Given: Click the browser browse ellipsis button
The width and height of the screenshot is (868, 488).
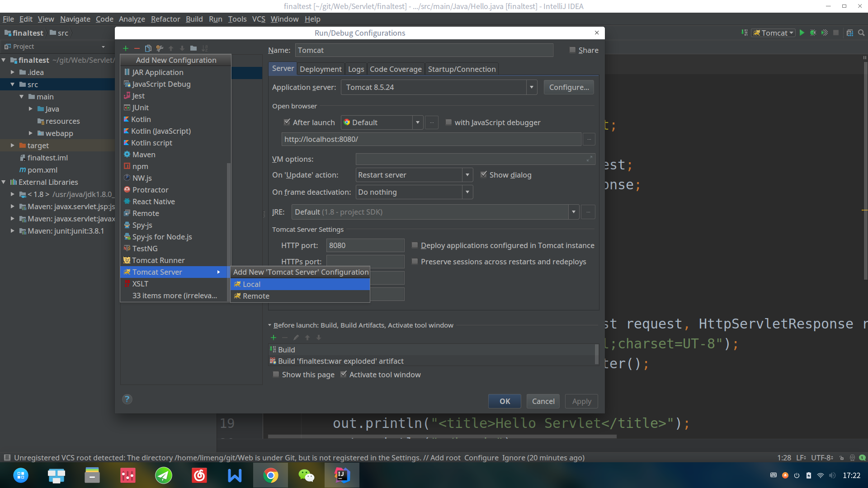Looking at the screenshot, I should click(x=432, y=122).
